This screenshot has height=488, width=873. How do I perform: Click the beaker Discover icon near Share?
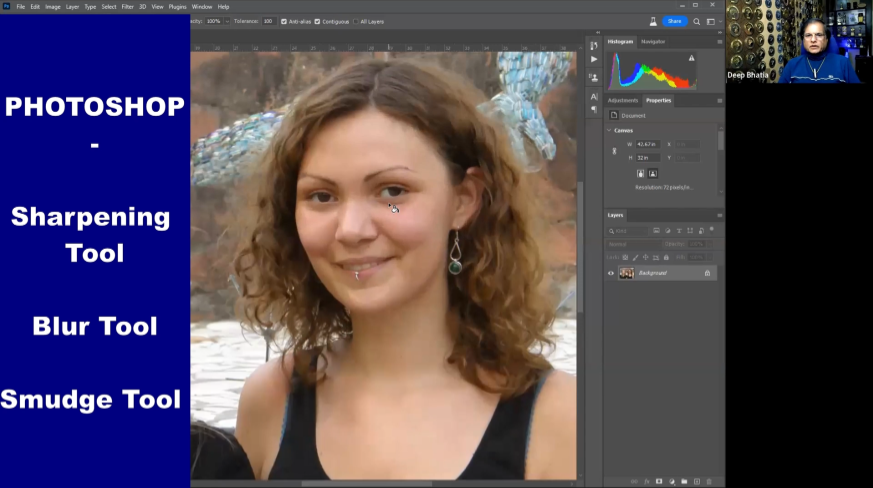point(654,21)
